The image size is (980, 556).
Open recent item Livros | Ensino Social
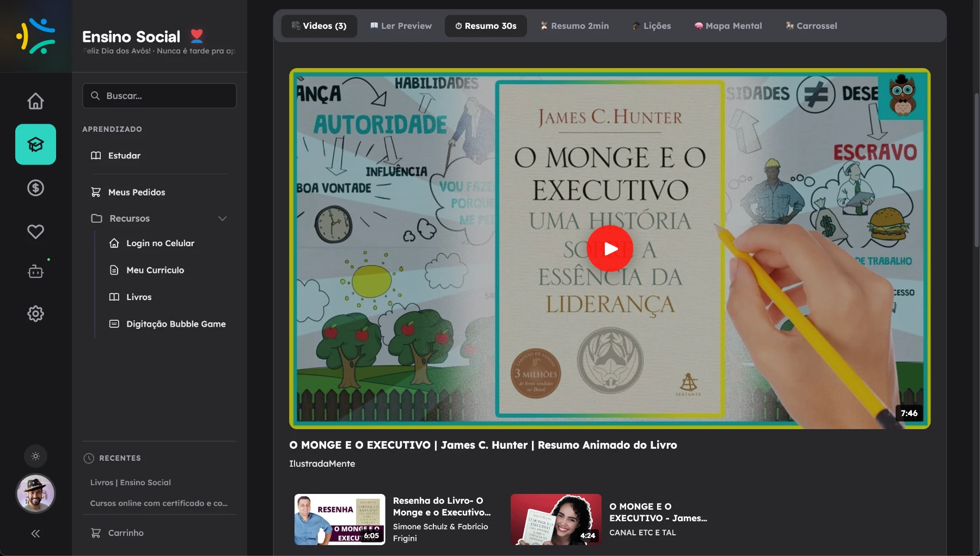click(130, 482)
